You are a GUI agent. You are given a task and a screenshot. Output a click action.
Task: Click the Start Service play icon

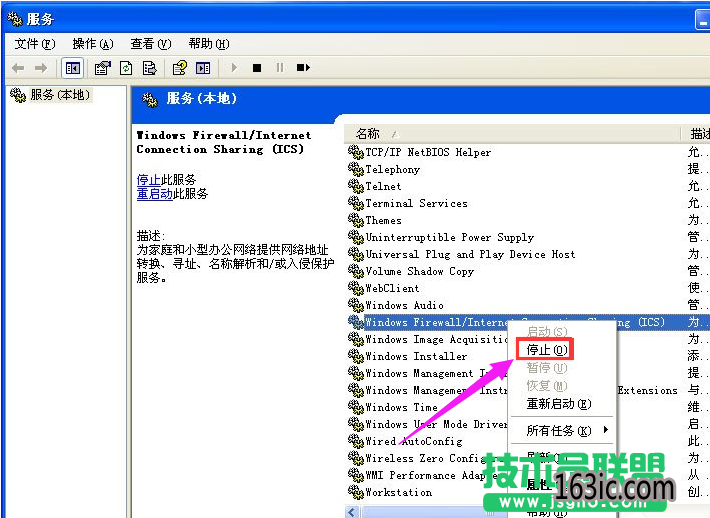coord(234,68)
